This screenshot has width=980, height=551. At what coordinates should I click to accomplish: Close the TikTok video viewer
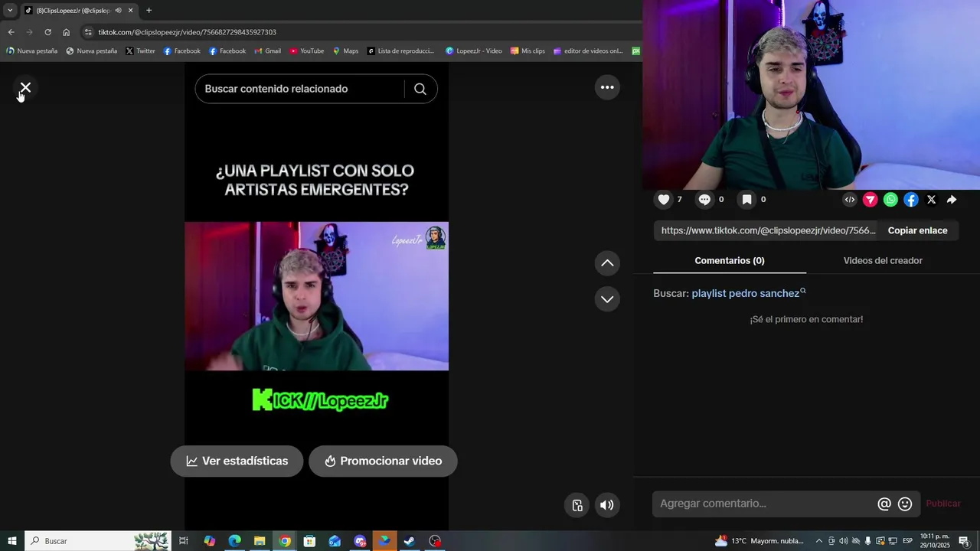(25, 88)
